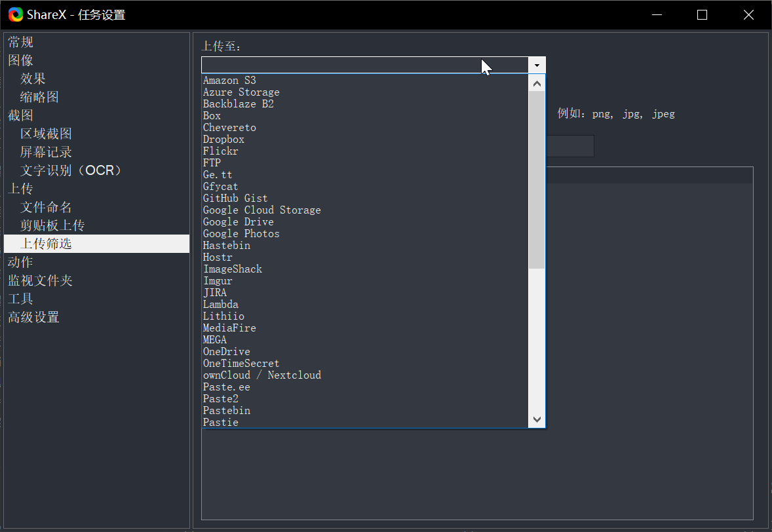Close the 任务设置 window
Image resolution: width=772 pixels, height=532 pixels.
point(748,15)
